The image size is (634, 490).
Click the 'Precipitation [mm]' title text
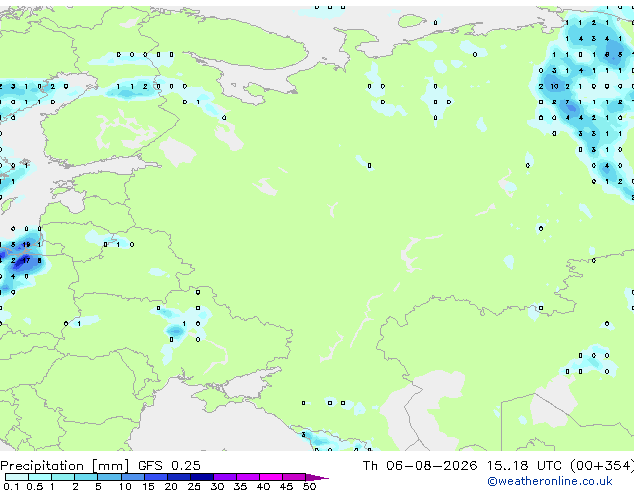(x=65, y=466)
